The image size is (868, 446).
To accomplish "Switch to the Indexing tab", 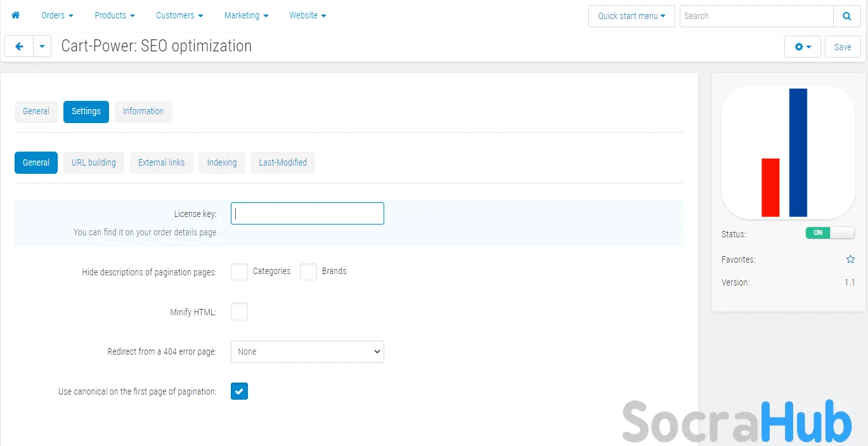I will tap(221, 162).
